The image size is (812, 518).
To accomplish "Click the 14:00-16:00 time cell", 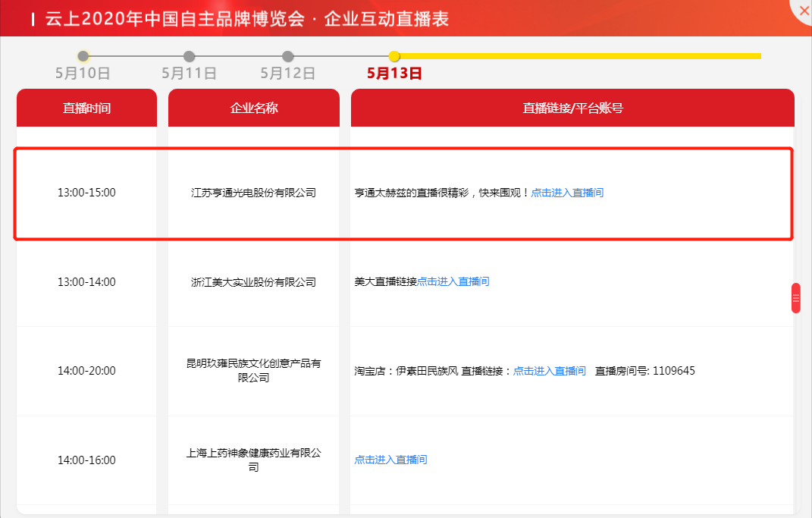I will point(86,460).
